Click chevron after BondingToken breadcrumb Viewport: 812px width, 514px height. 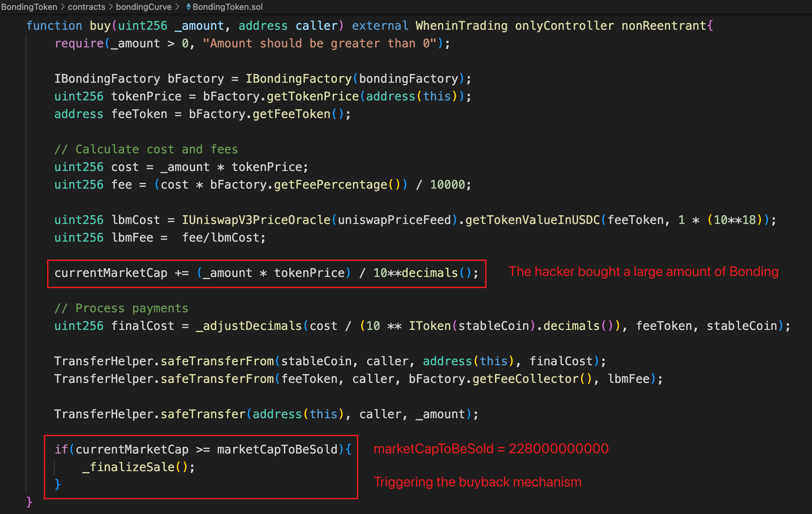click(x=62, y=7)
